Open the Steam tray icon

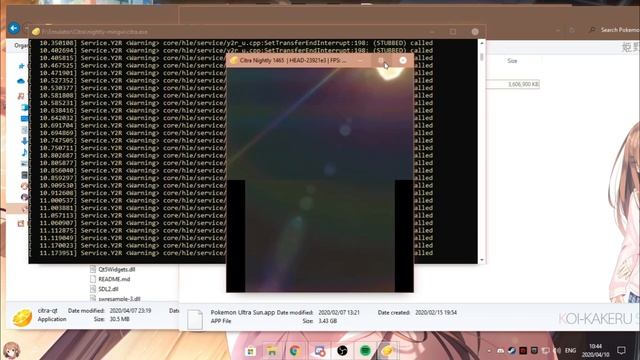click(511, 351)
